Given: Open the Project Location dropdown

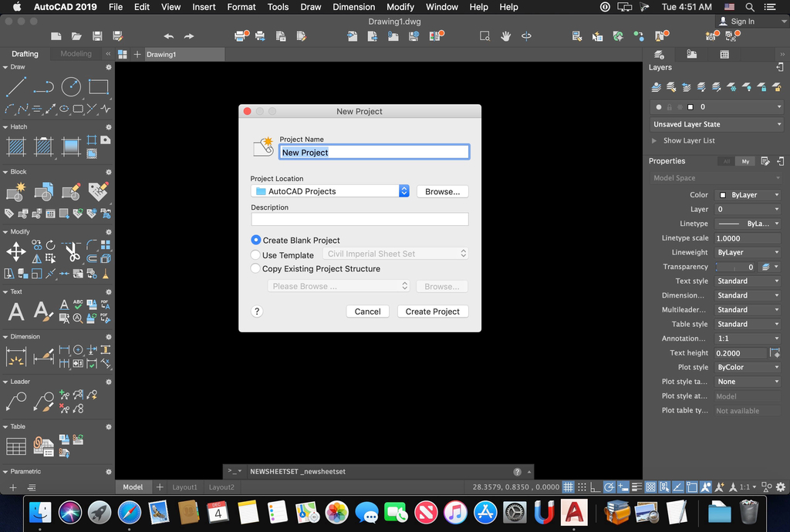Looking at the screenshot, I should [329, 191].
